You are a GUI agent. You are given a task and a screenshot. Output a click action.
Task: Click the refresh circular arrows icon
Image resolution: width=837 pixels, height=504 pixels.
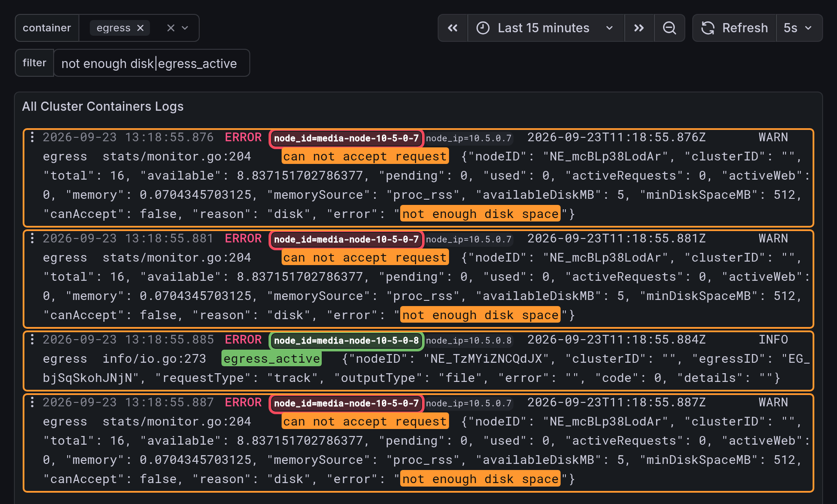708,28
